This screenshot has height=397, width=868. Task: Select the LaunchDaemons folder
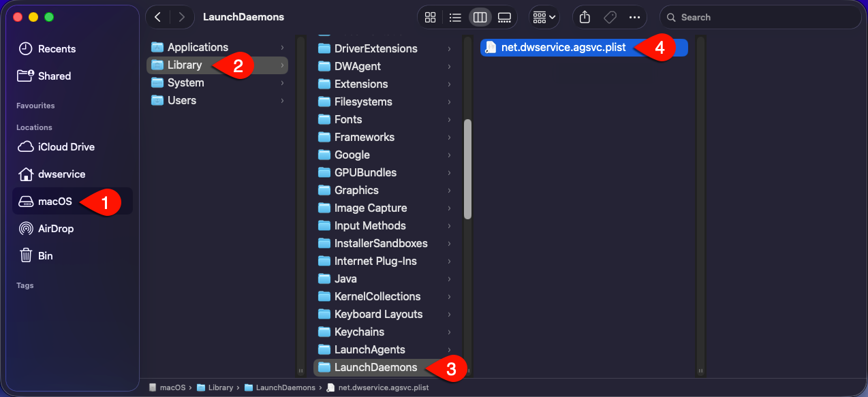tap(385, 367)
